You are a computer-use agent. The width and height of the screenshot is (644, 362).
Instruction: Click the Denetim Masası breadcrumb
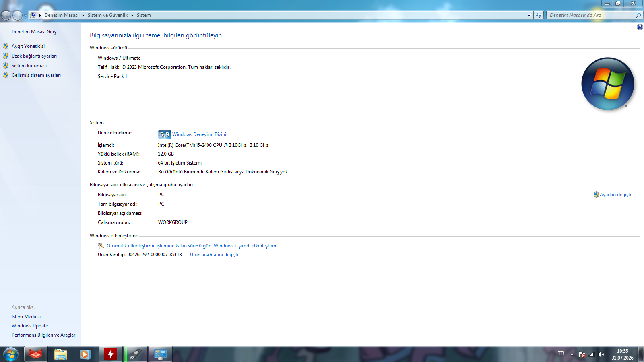click(x=62, y=15)
